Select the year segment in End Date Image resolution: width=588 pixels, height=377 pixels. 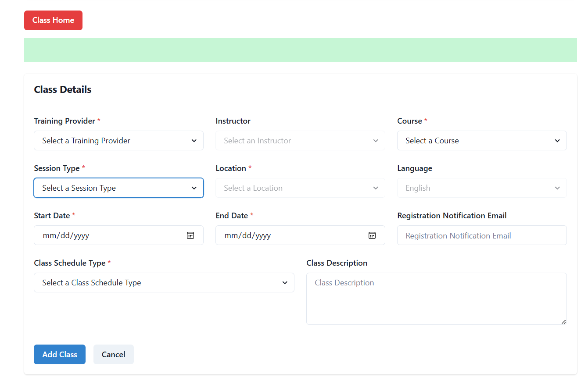(x=262, y=235)
